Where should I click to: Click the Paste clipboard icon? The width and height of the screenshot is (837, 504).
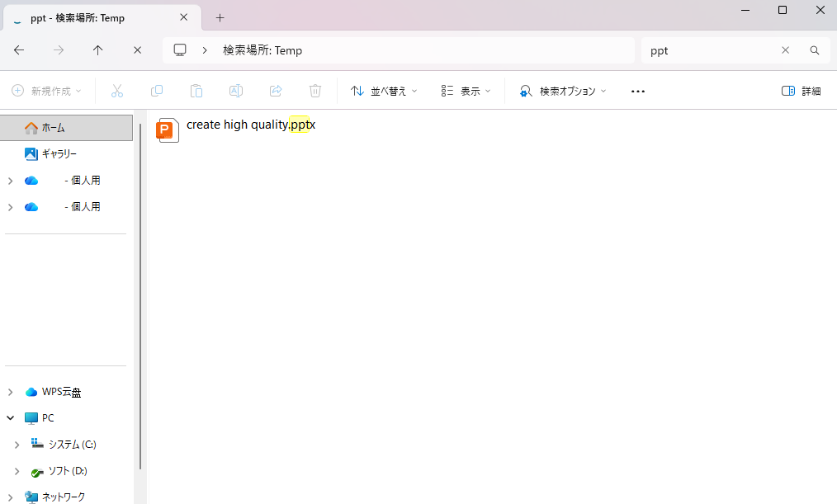point(196,91)
